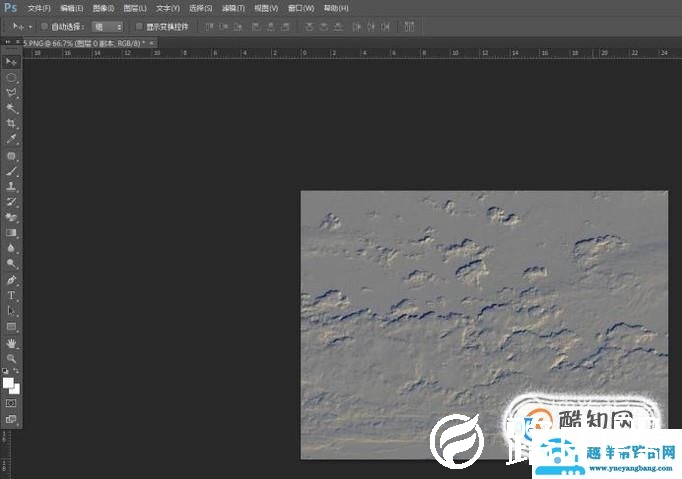Choose the Eyedropper tool
Viewport: 682px width, 479px height.
tap(12, 139)
